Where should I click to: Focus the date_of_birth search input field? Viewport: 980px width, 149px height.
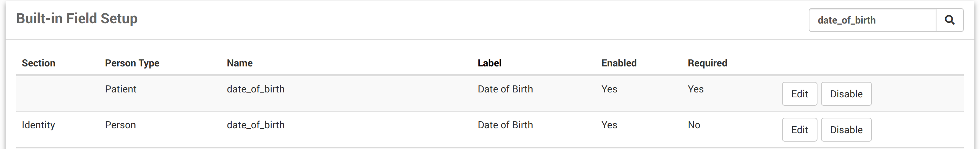point(872,20)
